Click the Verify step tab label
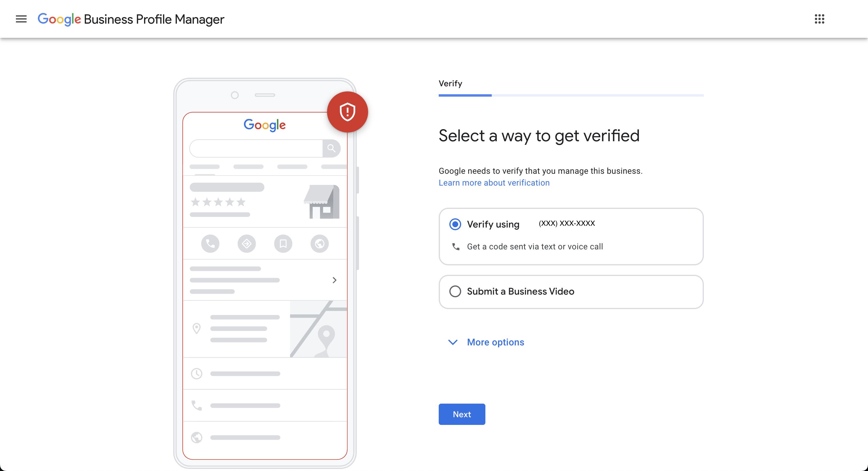This screenshot has height=471, width=868. (x=450, y=83)
